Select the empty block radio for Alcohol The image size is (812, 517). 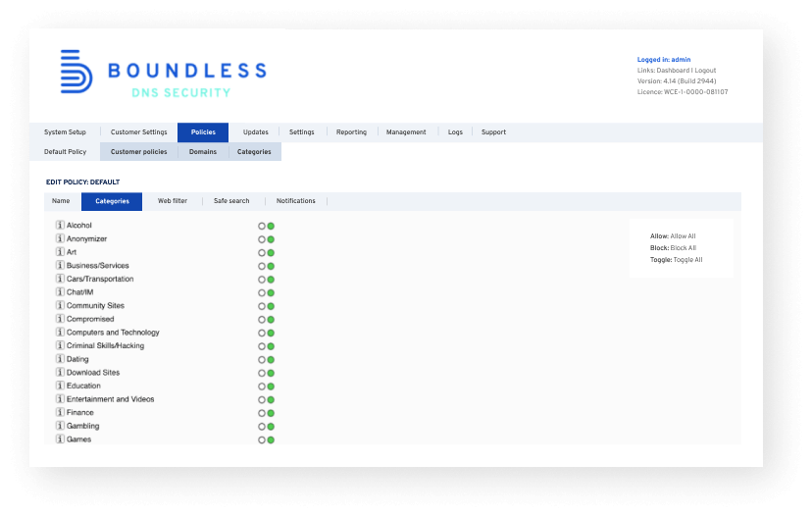click(262, 226)
